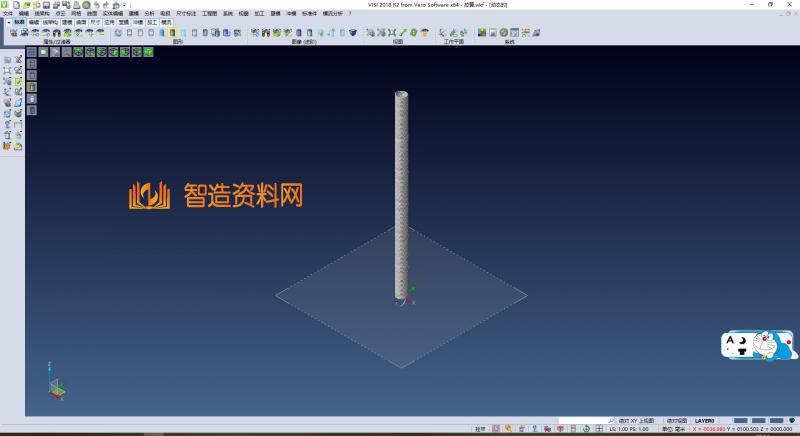
Task: Click the third blue swatch beside bucket icon
Action: pyautogui.click(x=777, y=421)
